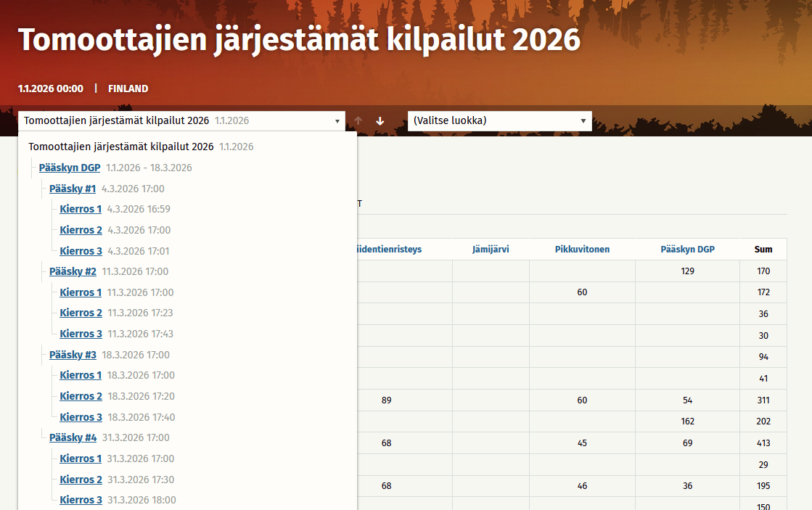Open the competition selector dropdown caret

point(337,120)
